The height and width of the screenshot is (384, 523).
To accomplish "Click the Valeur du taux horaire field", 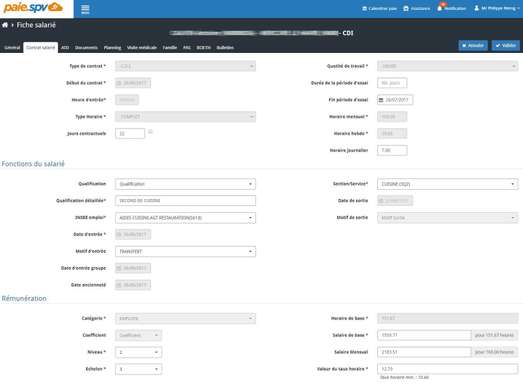I will pyautogui.click(x=448, y=369).
